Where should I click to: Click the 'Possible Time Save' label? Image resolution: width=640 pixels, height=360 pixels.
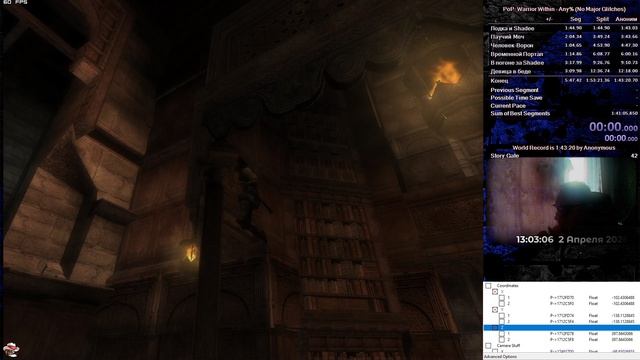516,98
